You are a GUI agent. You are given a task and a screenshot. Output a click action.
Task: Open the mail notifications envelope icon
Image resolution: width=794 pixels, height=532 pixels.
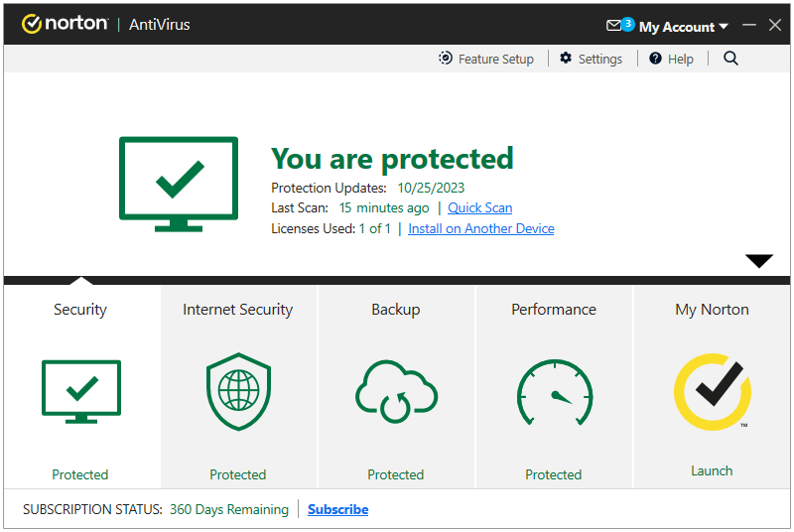point(613,25)
